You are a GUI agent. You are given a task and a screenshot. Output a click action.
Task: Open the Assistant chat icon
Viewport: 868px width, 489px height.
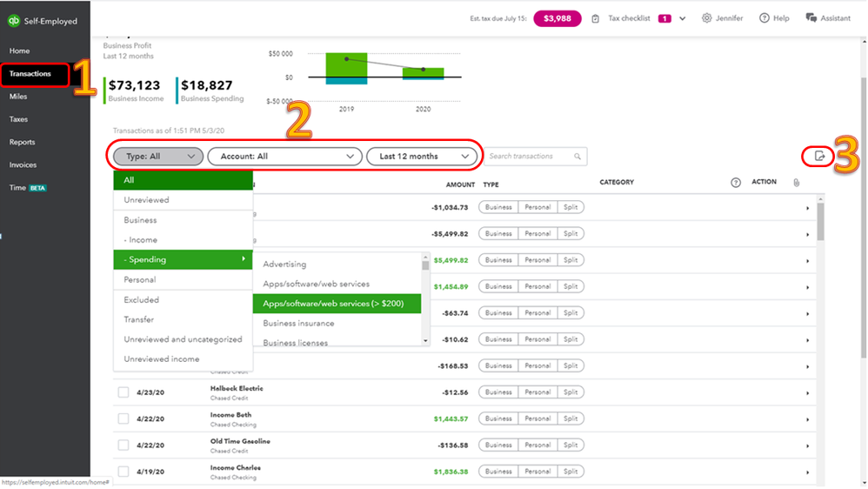pos(811,18)
